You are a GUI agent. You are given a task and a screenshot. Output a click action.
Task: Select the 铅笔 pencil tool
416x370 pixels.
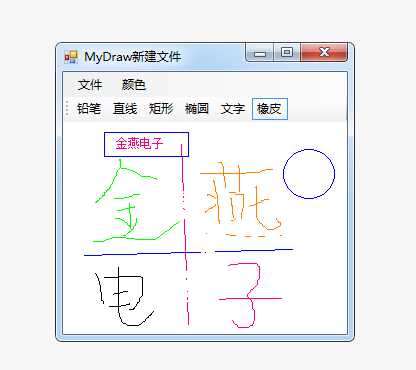(x=89, y=109)
